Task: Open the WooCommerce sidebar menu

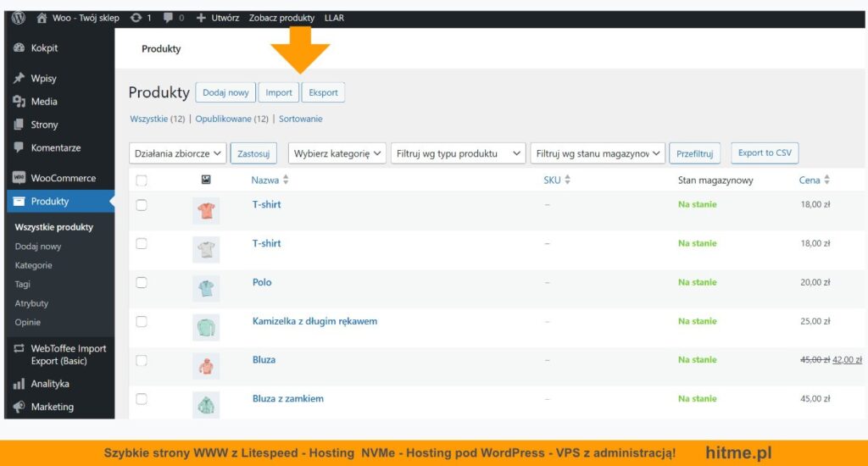Action: click(63, 178)
